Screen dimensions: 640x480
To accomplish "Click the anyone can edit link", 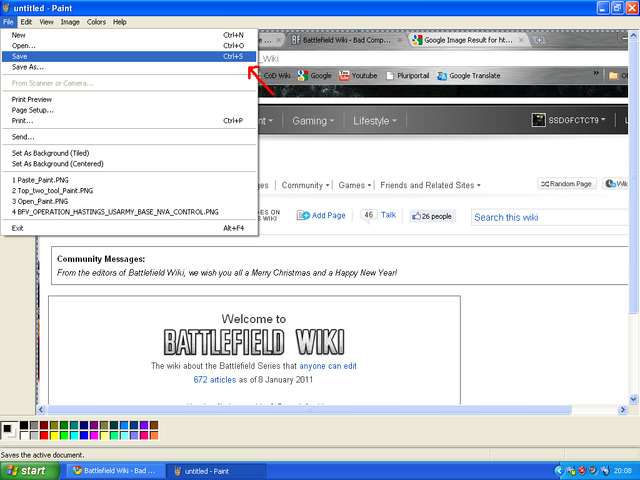I will point(328,366).
